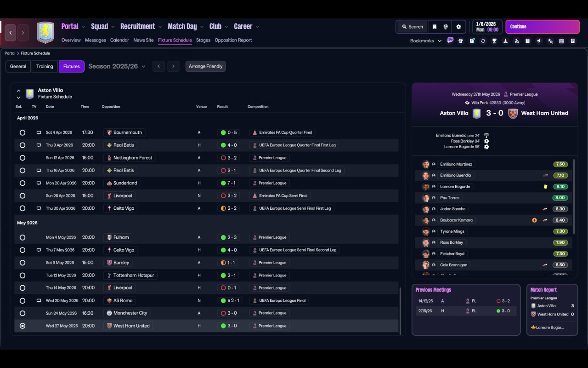Select the Fulham fixture radio button

pos(23,237)
